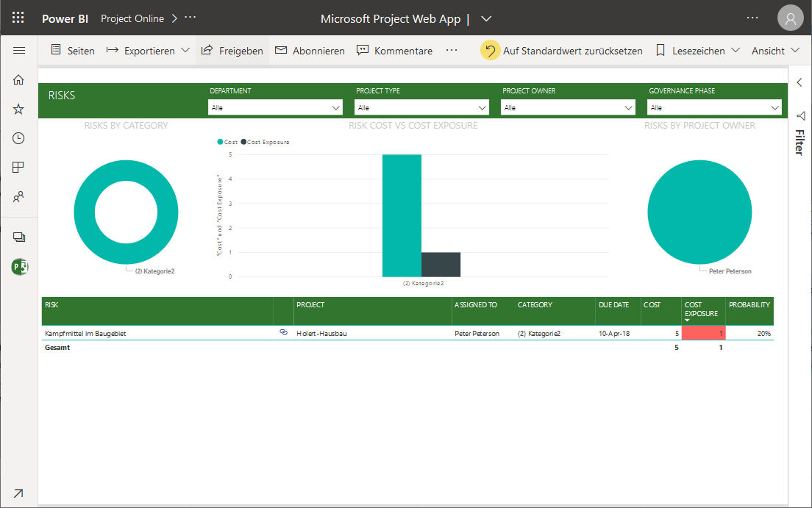The image size is (812, 508).
Task: Click Power BI logo text
Action: (65, 18)
